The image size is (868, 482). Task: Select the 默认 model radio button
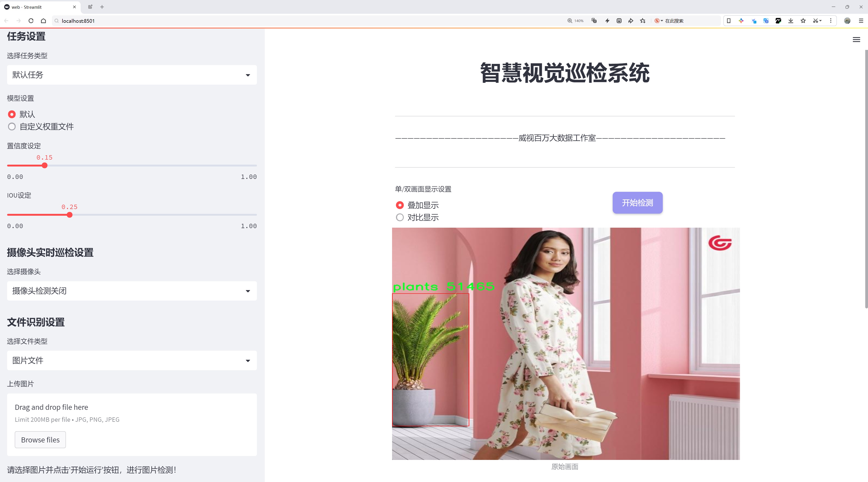(12, 115)
